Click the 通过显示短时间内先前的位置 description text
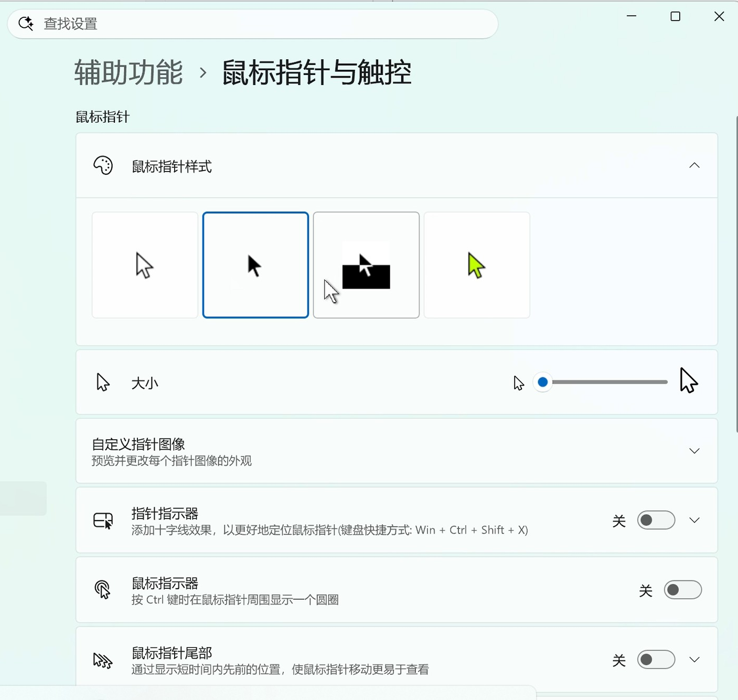738x700 pixels. coord(280,670)
